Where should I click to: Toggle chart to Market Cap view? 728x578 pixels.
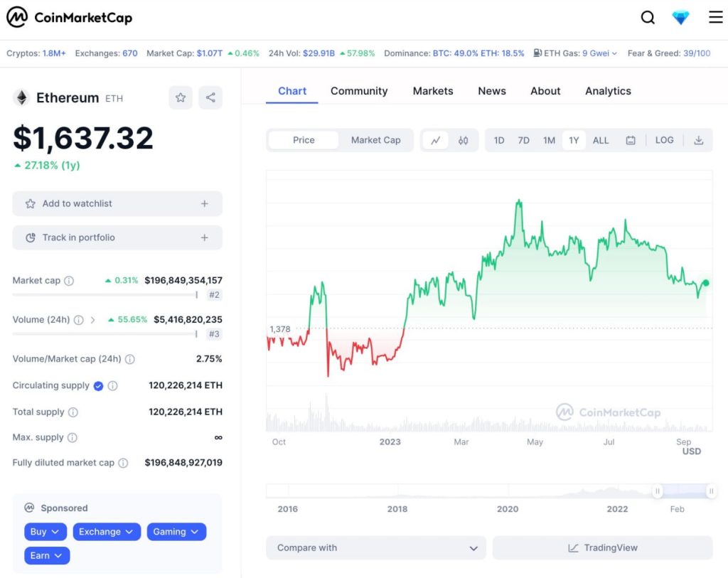tap(375, 140)
